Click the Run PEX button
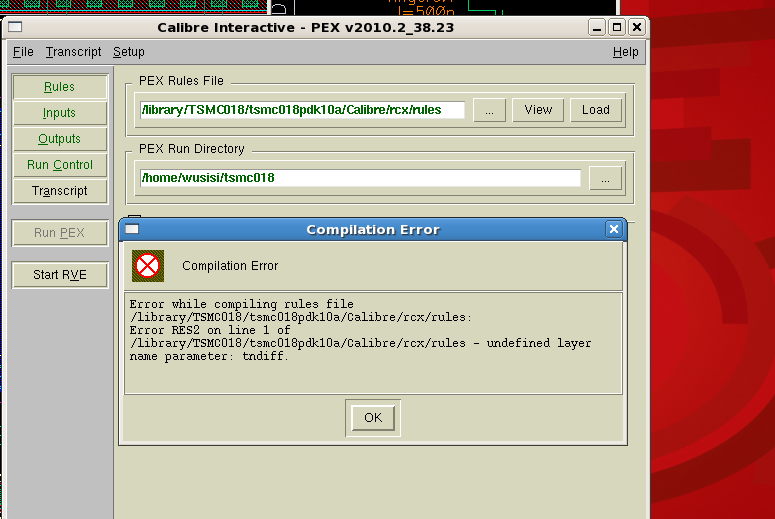 click(x=59, y=233)
